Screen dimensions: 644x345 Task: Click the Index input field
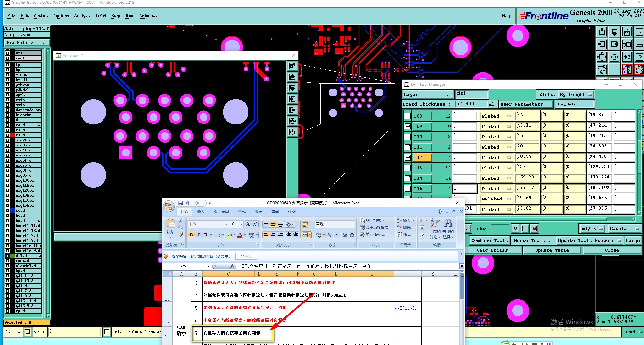(500, 228)
